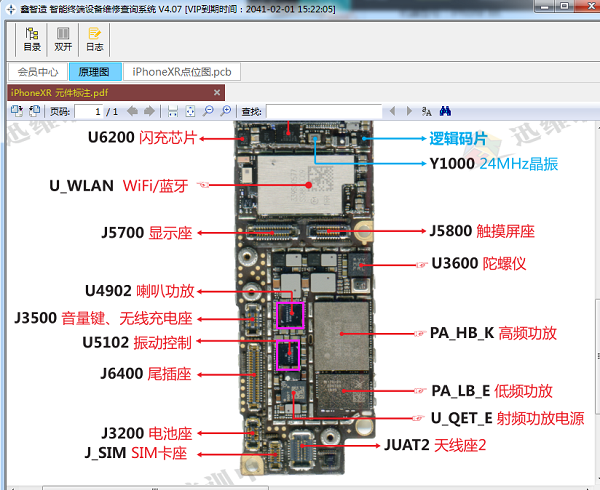This screenshot has height=490, width=600.
Task: Click the U4902 喇叭功放 label
Action: click(140, 291)
